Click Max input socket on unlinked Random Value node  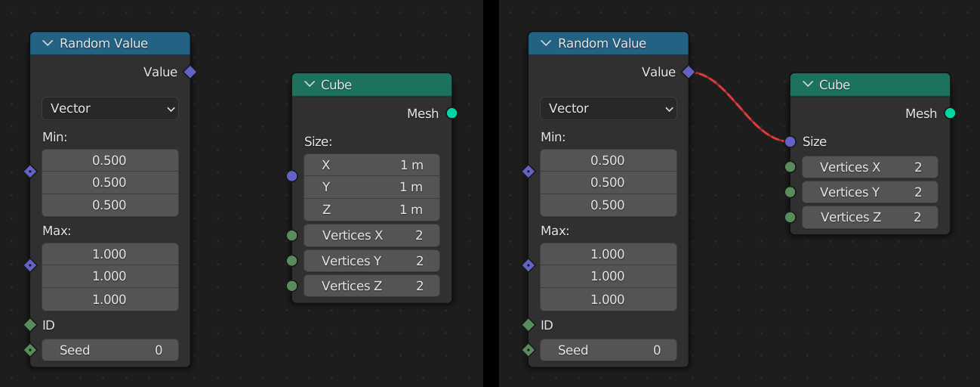[x=30, y=265]
